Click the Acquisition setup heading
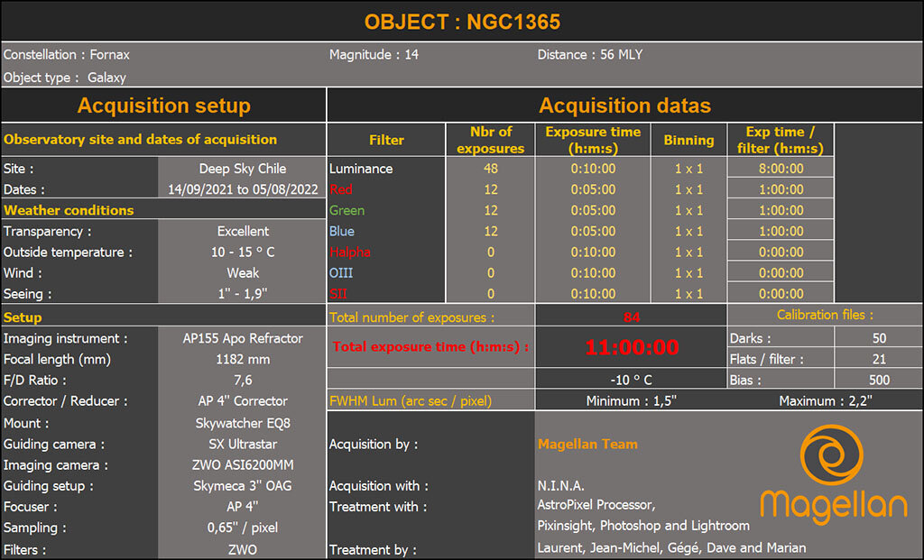This screenshot has height=560, width=924. click(164, 106)
